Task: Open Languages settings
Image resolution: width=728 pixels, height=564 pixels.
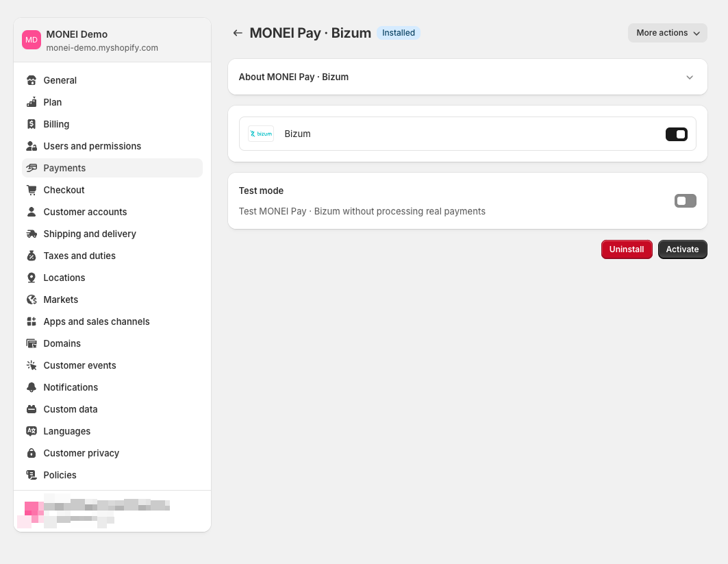Action: [x=112, y=431]
